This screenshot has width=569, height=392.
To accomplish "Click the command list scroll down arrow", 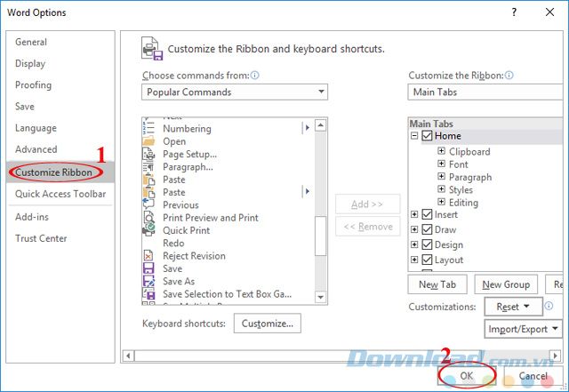I will pyautogui.click(x=320, y=297).
